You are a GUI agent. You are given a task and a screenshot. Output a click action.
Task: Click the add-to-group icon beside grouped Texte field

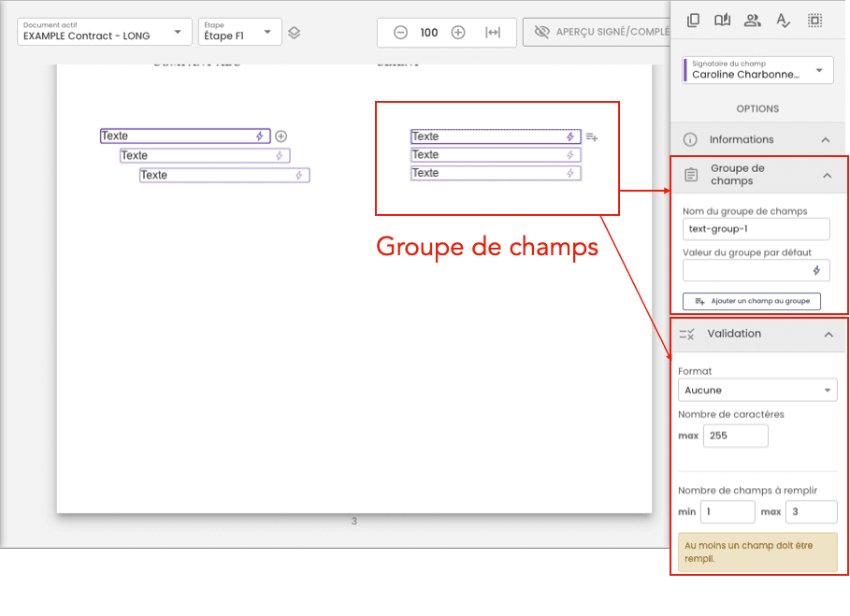coord(591,137)
